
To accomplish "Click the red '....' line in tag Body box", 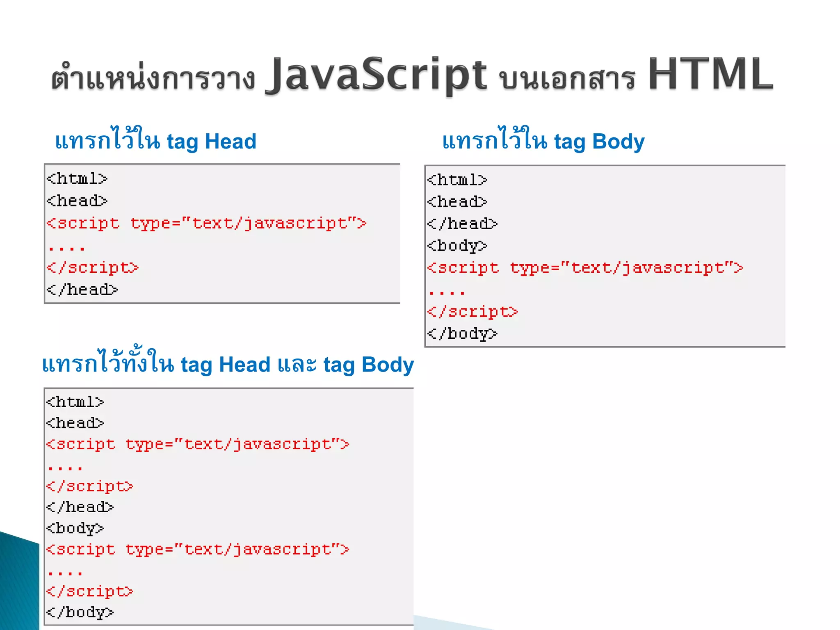I will pos(447,292).
